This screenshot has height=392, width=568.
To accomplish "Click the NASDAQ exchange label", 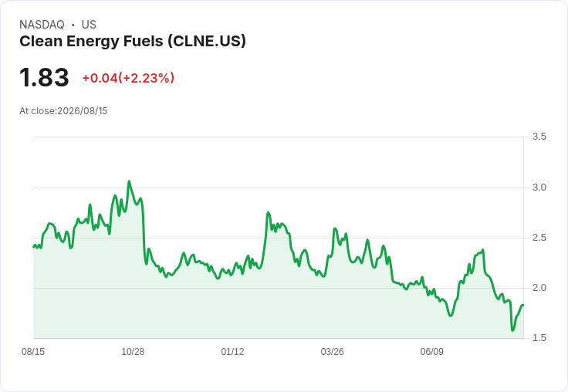I will click(x=42, y=25).
